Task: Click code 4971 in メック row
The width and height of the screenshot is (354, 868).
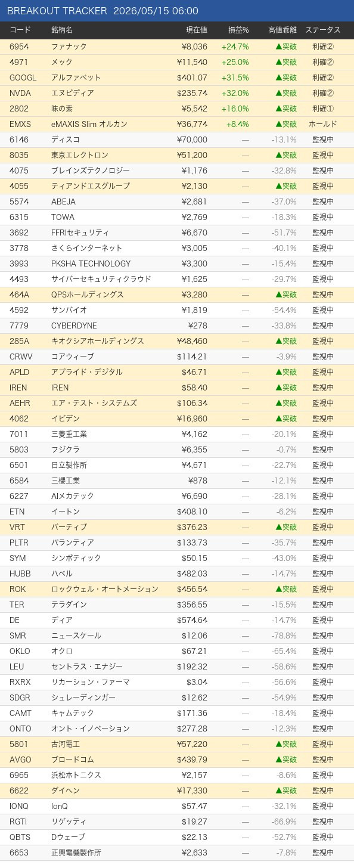Action: (x=18, y=62)
